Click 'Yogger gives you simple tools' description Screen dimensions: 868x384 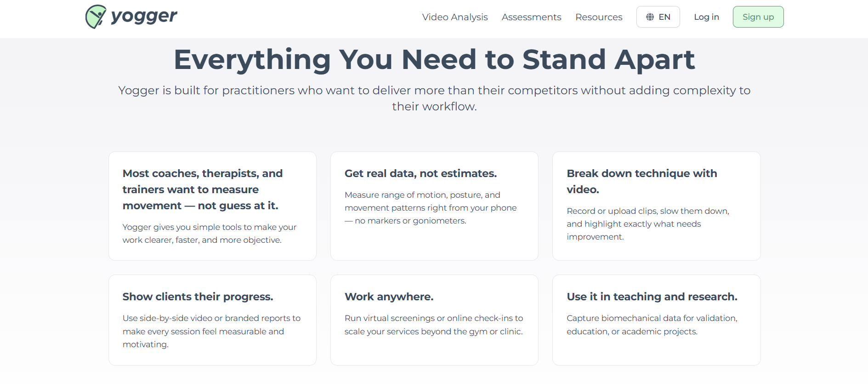210,234
